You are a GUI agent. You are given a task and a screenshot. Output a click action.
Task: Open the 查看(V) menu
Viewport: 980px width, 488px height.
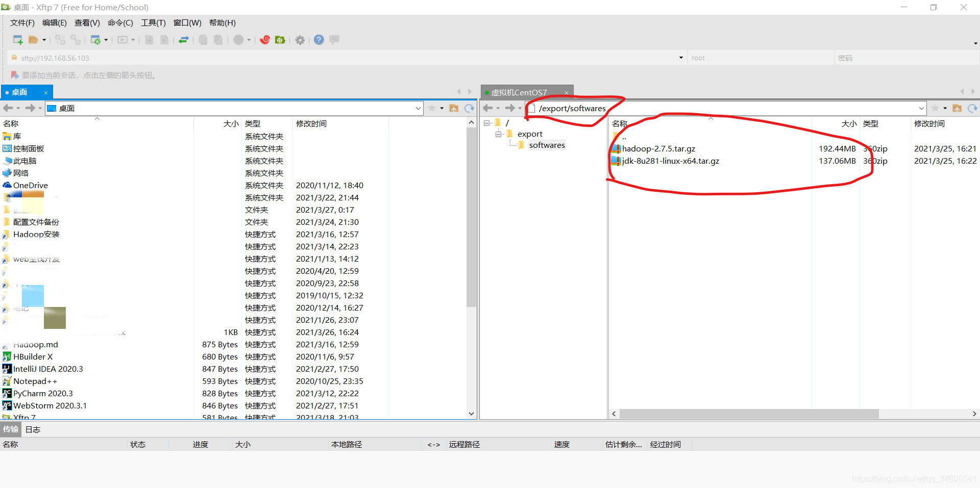[x=87, y=23]
